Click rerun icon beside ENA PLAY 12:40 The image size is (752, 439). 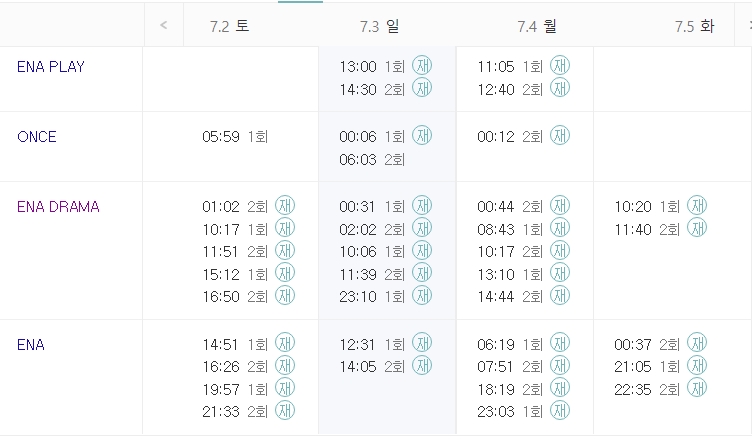(x=560, y=88)
